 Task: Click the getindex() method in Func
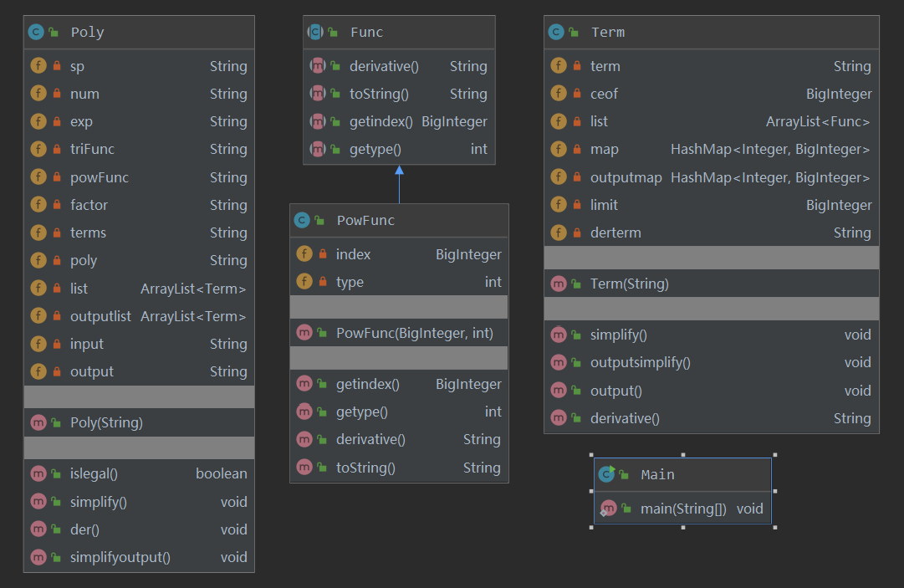381,121
